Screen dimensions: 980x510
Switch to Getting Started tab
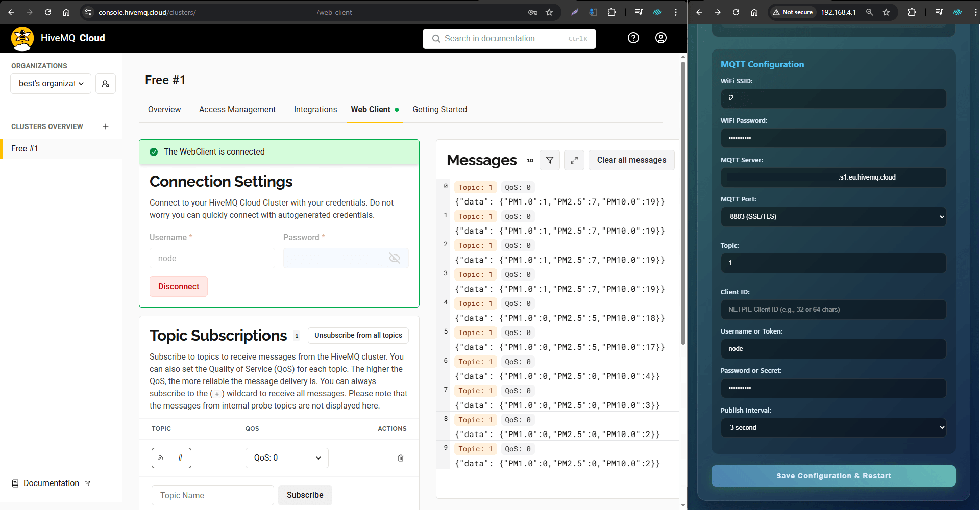click(x=440, y=110)
